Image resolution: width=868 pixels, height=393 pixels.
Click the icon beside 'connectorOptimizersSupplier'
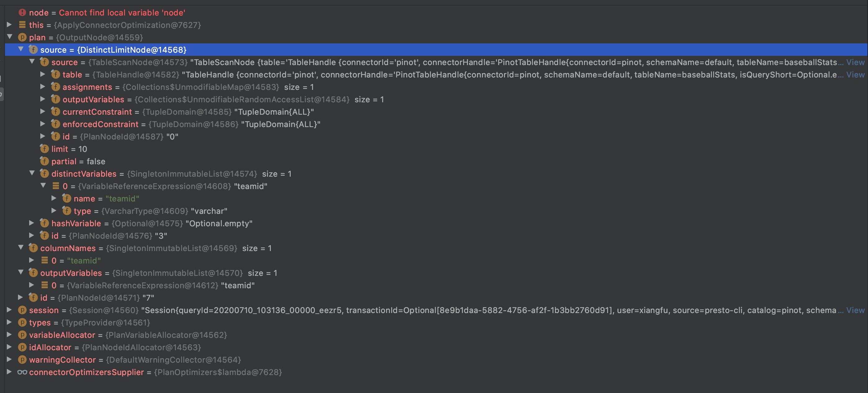(x=22, y=372)
